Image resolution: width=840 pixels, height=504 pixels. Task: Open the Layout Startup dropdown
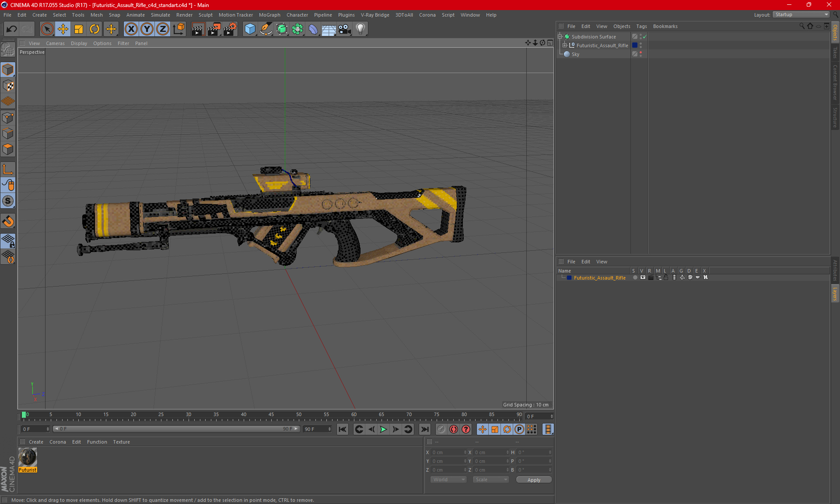pyautogui.click(x=801, y=14)
